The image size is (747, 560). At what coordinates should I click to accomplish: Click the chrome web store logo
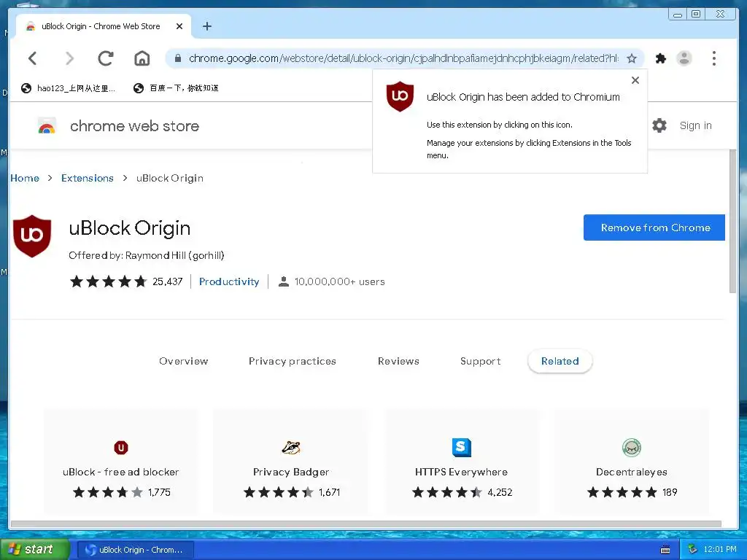point(47,126)
